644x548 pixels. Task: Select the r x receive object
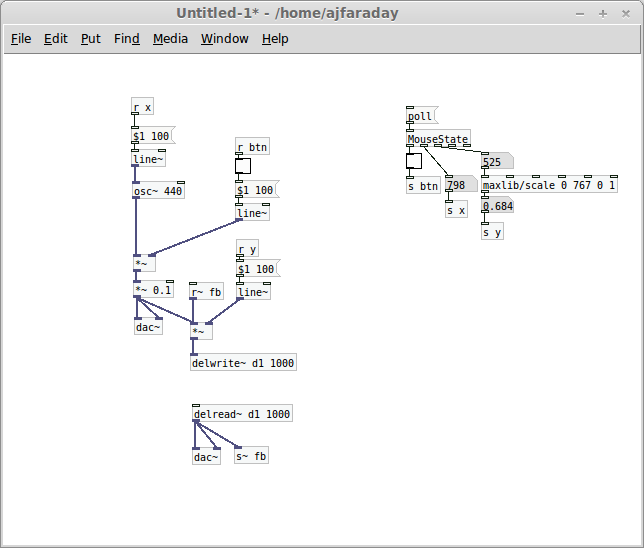point(143,106)
